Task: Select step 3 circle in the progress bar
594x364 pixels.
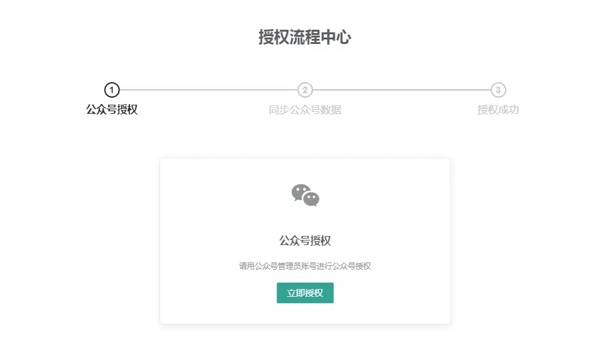Action: (x=498, y=90)
